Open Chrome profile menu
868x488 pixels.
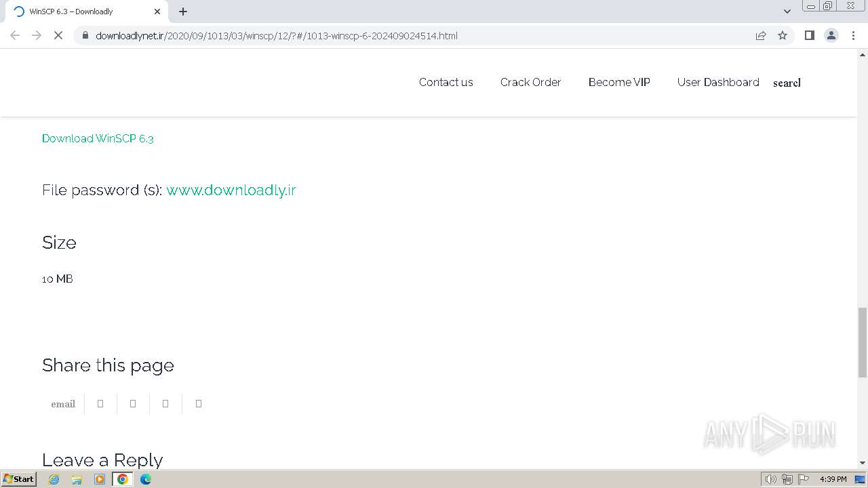pyautogui.click(x=831, y=35)
